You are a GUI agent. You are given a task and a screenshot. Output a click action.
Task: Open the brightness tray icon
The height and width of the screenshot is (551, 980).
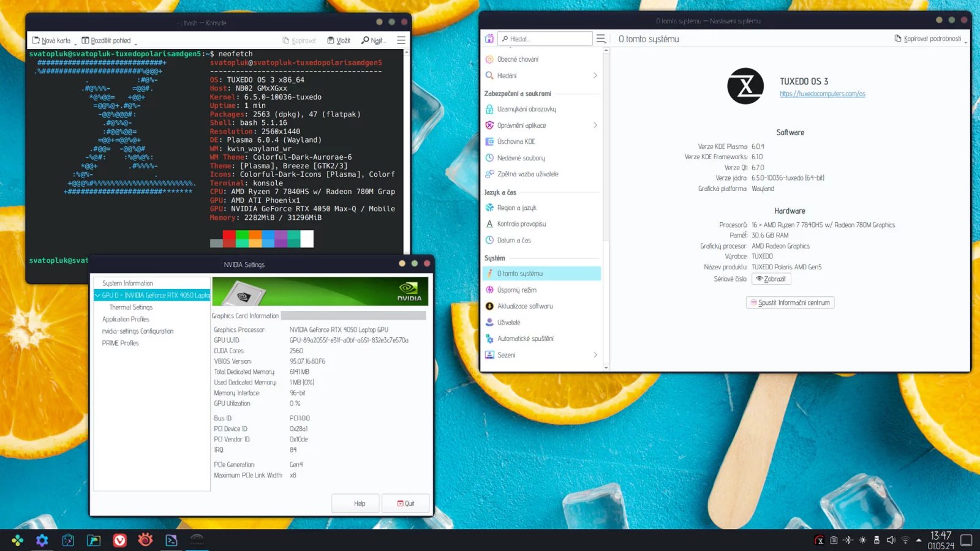click(862, 540)
